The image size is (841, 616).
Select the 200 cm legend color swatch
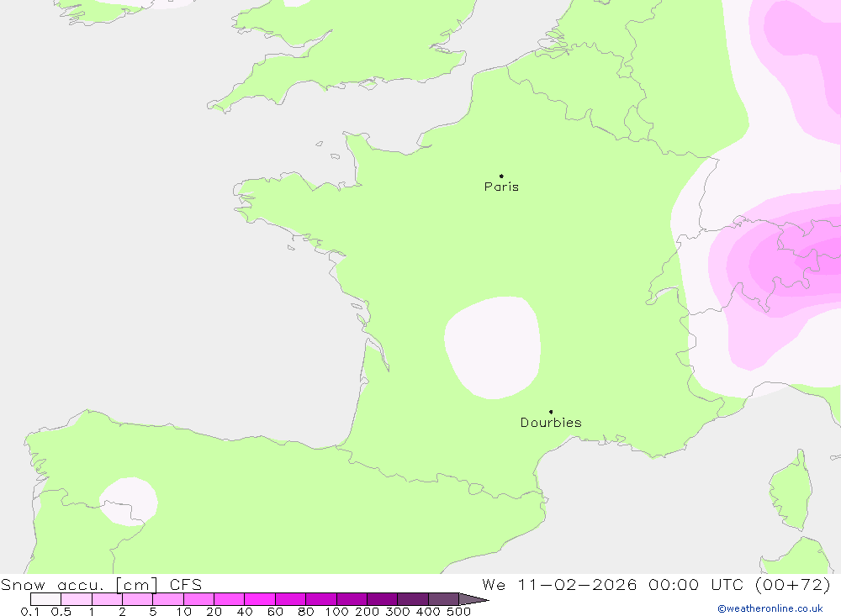pos(382,599)
